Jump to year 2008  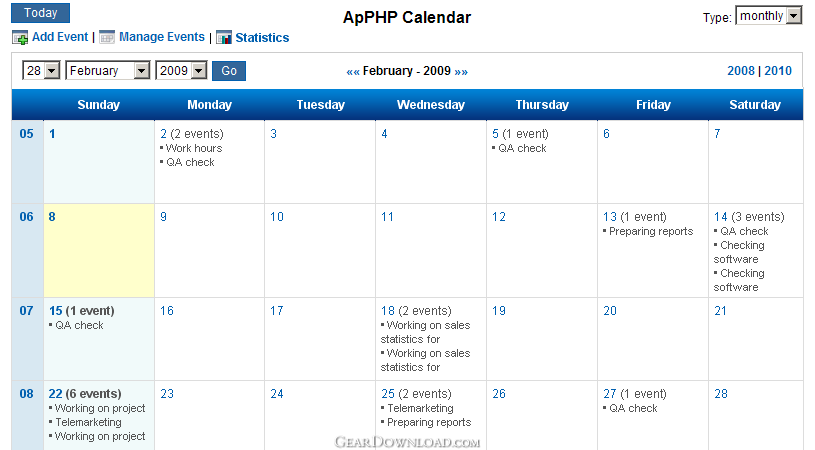coord(741,71)
